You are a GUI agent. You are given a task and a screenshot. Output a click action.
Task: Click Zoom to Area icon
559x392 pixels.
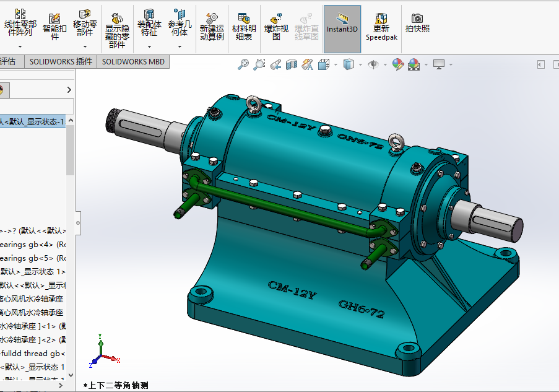(259, 64)
